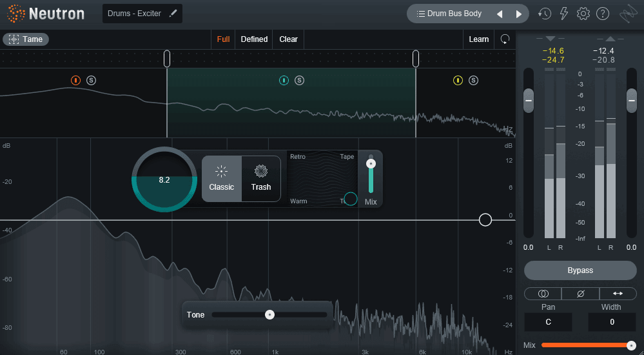Click the Learn button

point(479,39)
